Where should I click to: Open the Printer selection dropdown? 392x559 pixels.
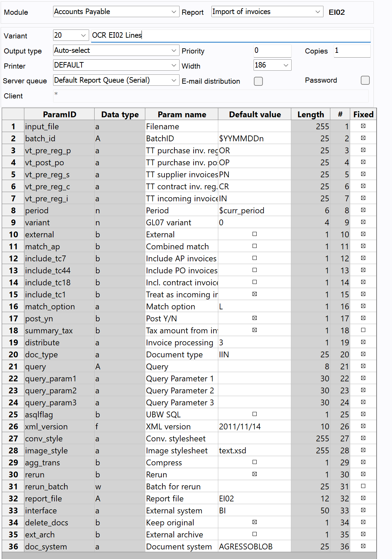click(174, 65)
